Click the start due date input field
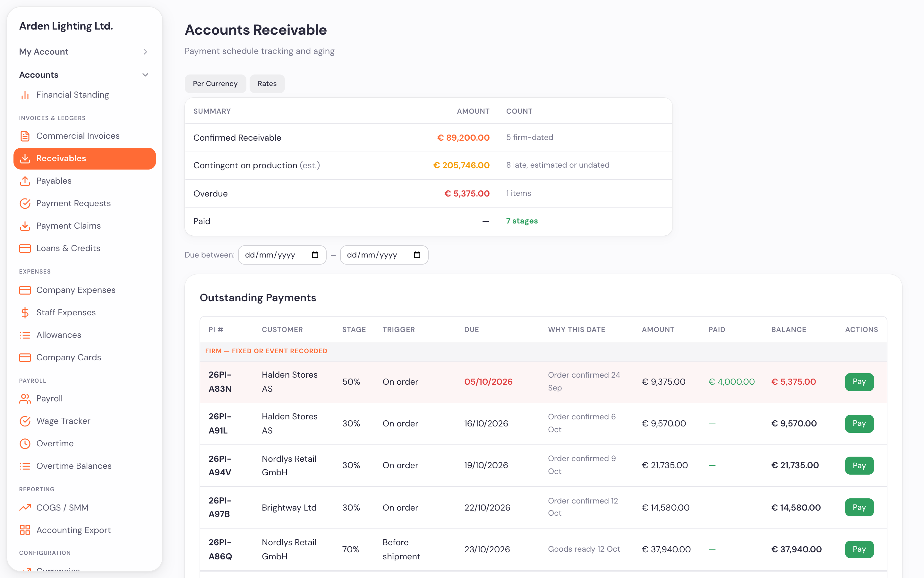Screen dimensions: 924x578 point(282,255)
